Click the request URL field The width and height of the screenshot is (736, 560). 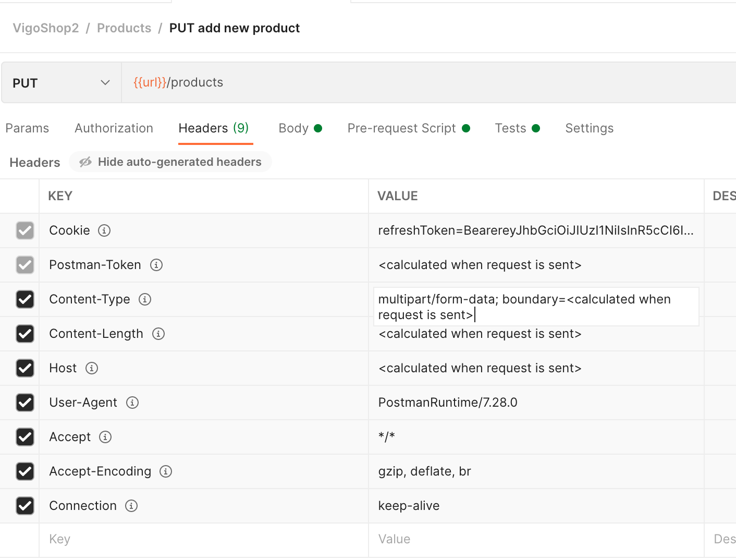pyautogui.click(x=417, y=82)
